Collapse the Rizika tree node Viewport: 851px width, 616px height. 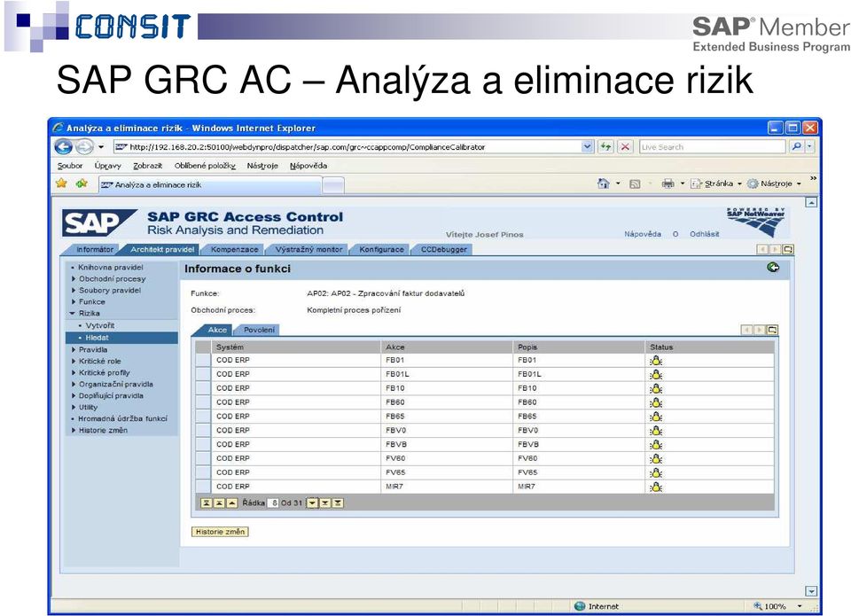click(73, 313)
